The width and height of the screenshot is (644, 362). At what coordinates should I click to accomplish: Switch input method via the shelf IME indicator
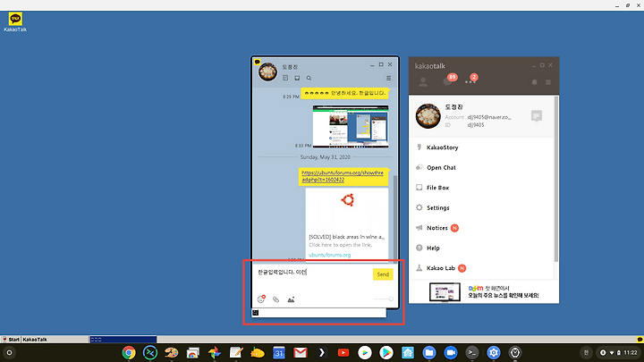point(586,352)
